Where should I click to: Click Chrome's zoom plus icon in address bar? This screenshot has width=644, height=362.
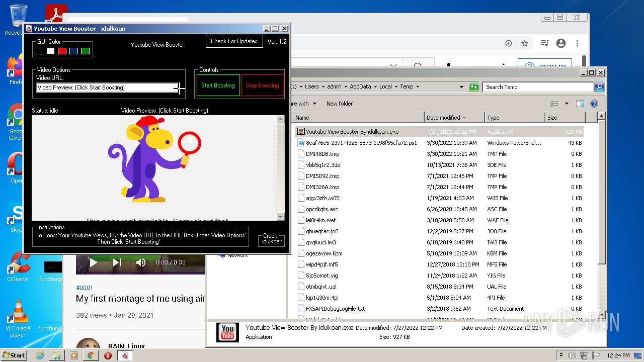tap(509, 43)
